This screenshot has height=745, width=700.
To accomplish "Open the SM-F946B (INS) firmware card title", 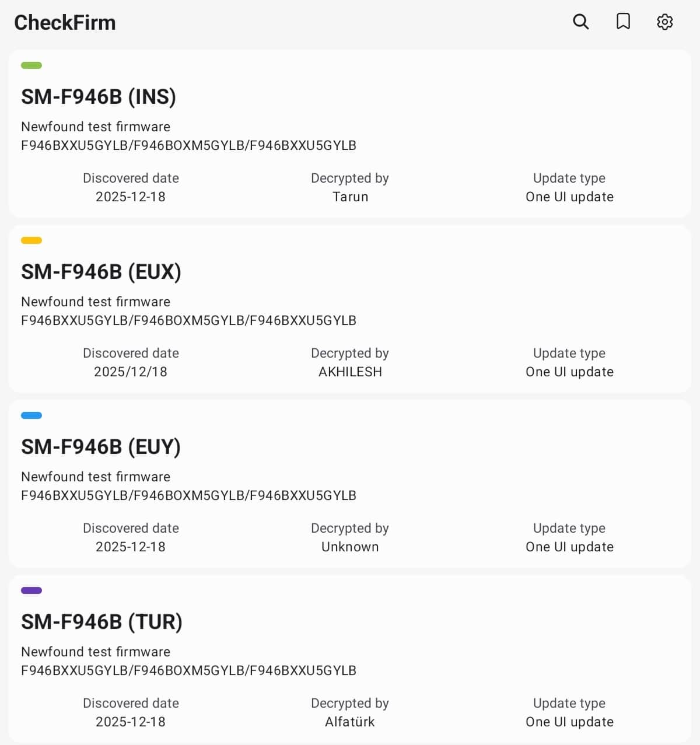I will pos(99,97).
